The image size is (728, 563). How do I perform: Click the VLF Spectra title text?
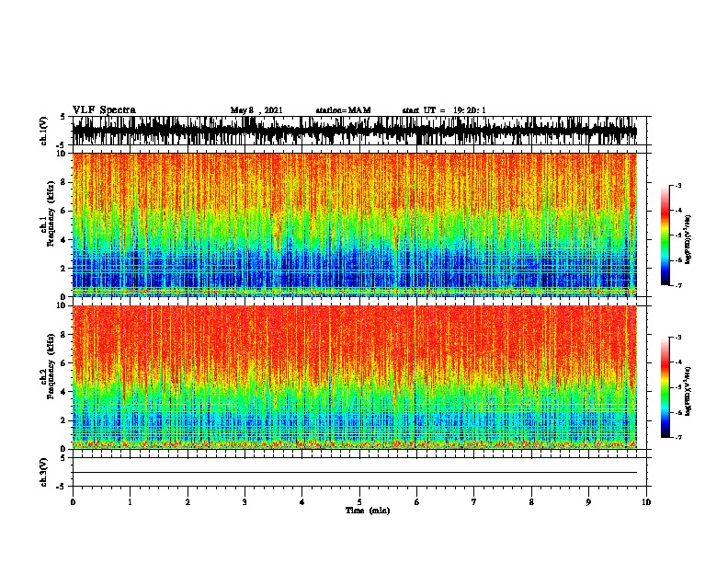coord(104,110)
